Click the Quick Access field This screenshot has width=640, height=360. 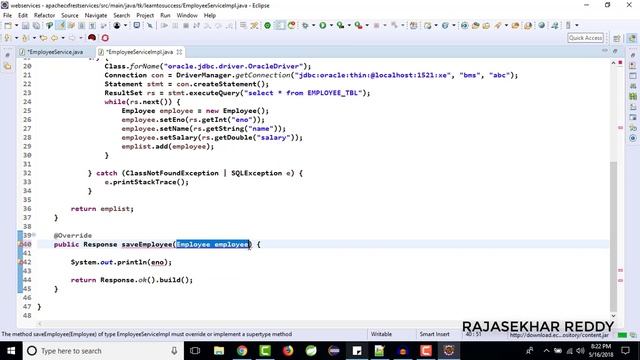point(586,38)
